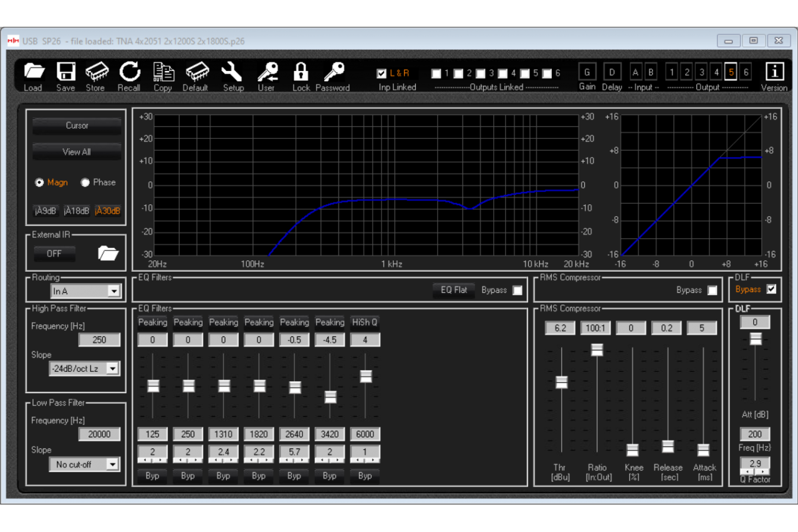Image resolution: width=798 pixels, height=532 pixels.
Task: Click the Save floppy disk icon
Action: click(x=65, y=72)
